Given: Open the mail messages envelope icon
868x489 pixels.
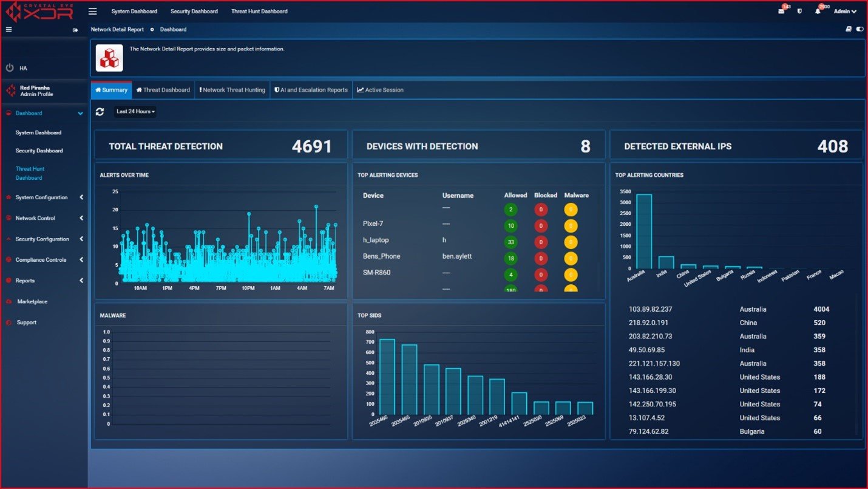Looking at the screenshot, I should click(781, 12).
